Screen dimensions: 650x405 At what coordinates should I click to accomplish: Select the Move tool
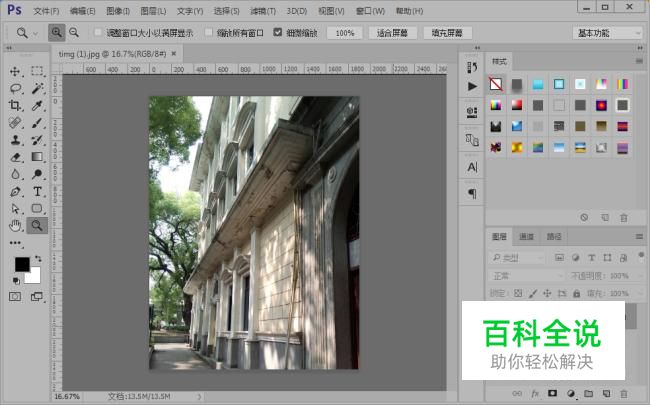pyautogui.click(x=15, y=71)
